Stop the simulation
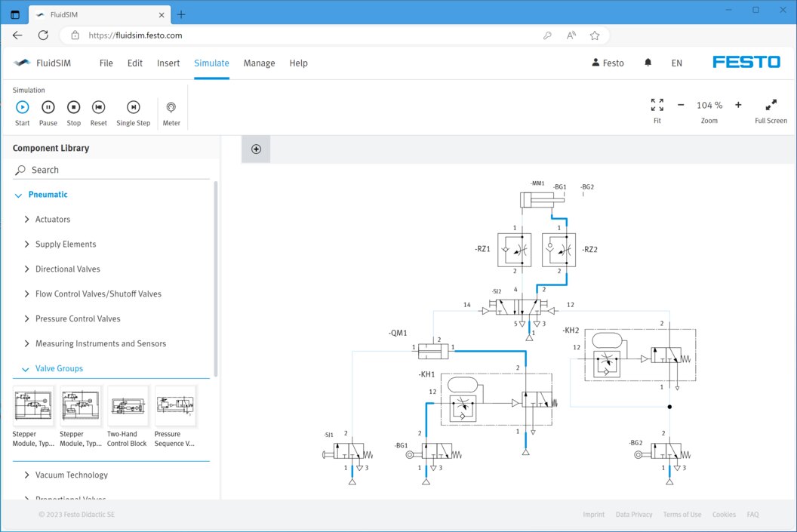Screen dimensions: 797x532 click(x=74, y=112)
